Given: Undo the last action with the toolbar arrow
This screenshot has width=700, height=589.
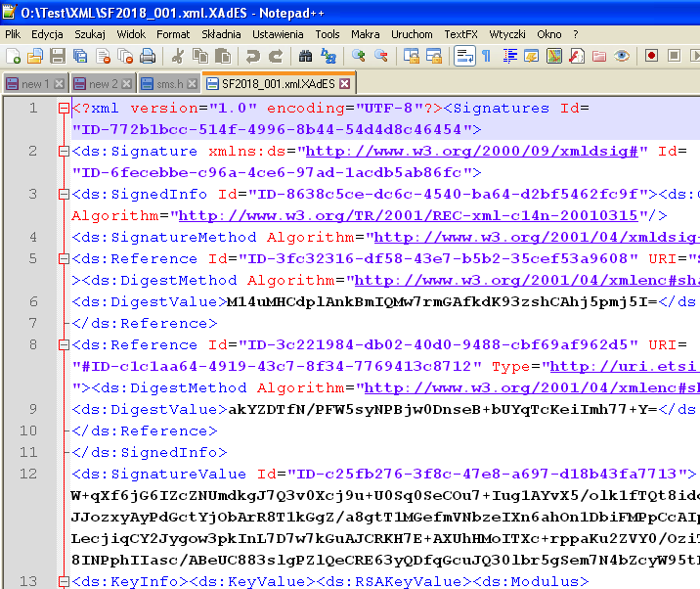Looking at the screenshot, I should (252, 57).
